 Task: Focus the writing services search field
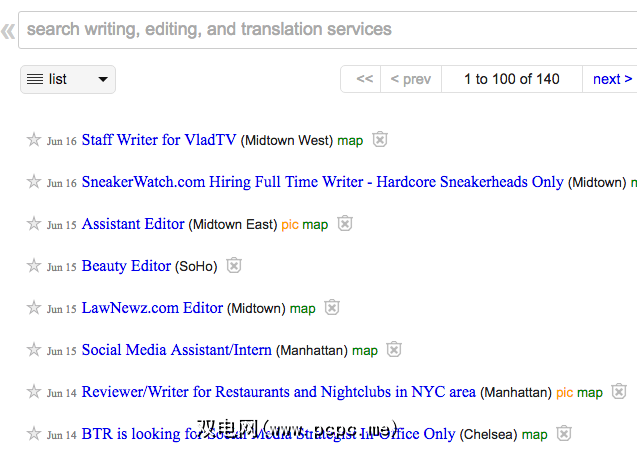320,30
